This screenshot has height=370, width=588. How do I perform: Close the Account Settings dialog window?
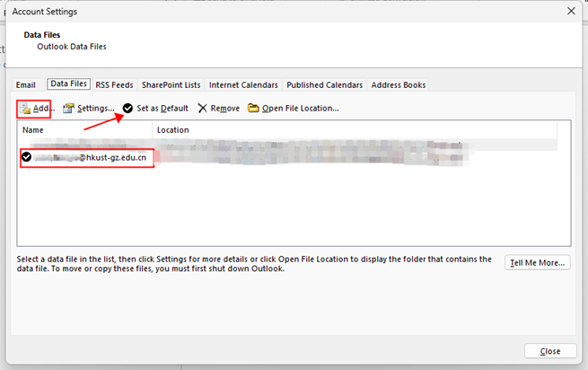coord(571,12)
